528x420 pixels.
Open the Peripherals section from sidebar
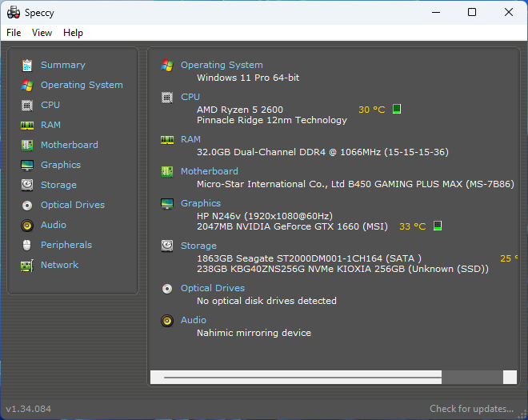click(66, 245)
